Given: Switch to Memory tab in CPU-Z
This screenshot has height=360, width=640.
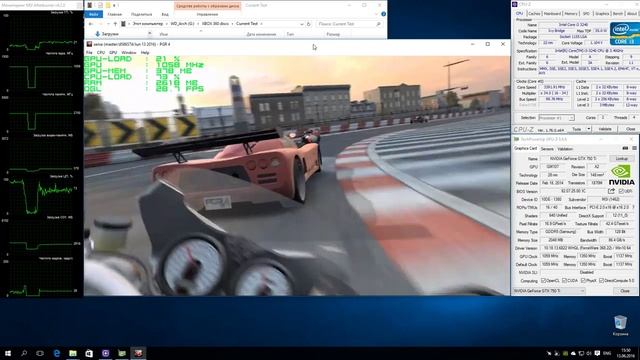Looking at the screenshot, I should coord(571,13).
